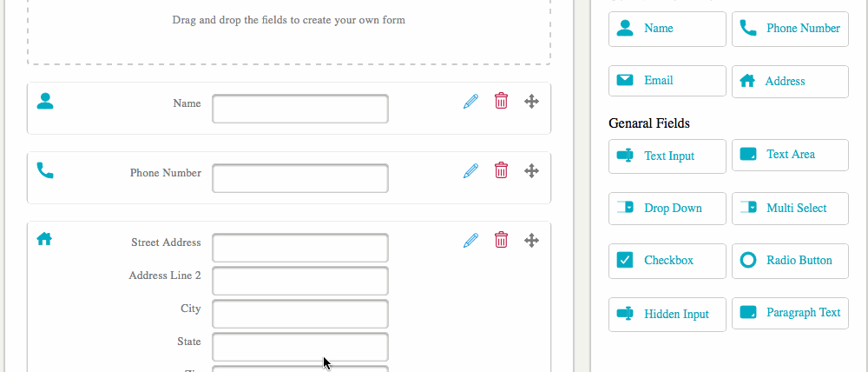The height and width of the screenshot is (372, 868).
Task: Select the Email field button
Action: tap(667, 81)
